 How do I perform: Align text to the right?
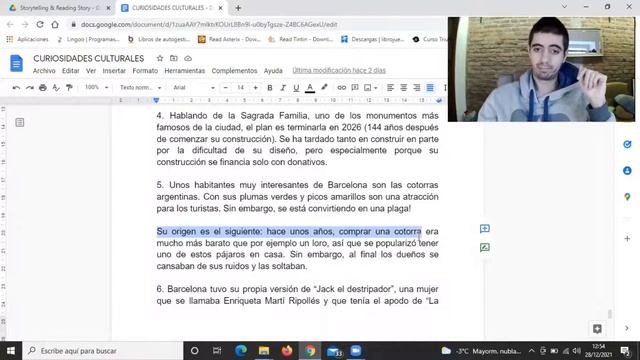(416, 88)
